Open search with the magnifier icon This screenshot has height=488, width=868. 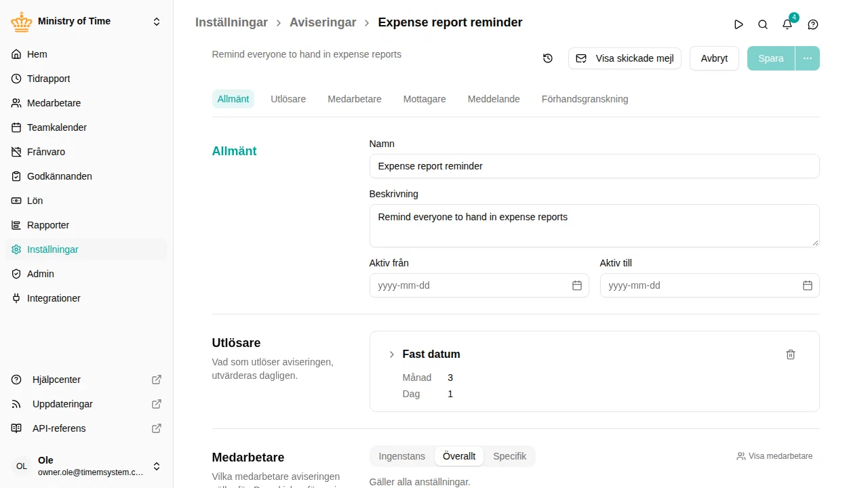[x=763, y=24]
